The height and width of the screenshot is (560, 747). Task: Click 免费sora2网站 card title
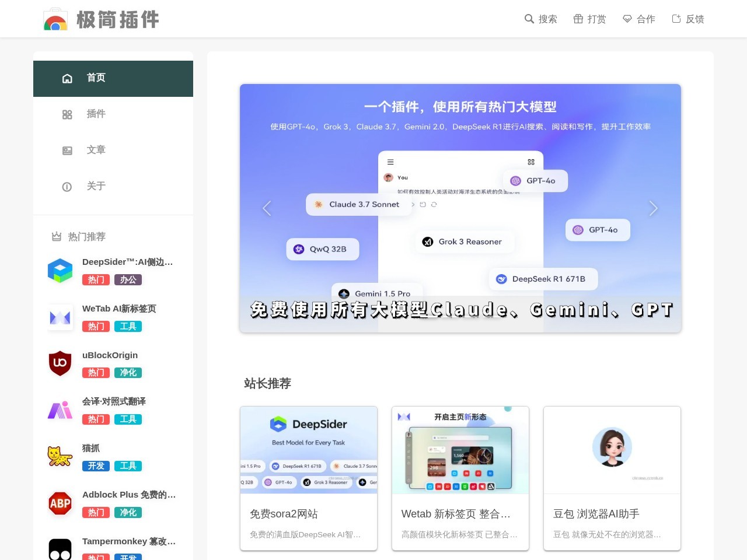pyautogui.click(x=284, y=514)
